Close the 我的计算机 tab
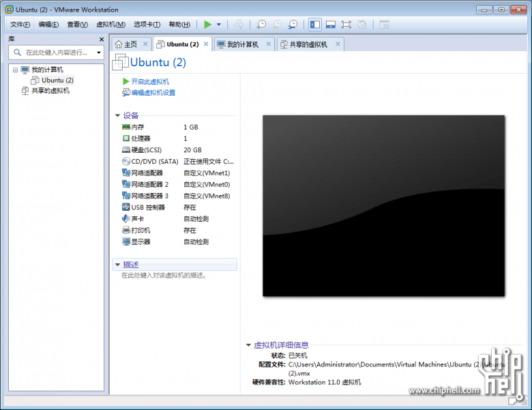The height and width of the screenshot is (410, 532). click(x=268, y=44)
